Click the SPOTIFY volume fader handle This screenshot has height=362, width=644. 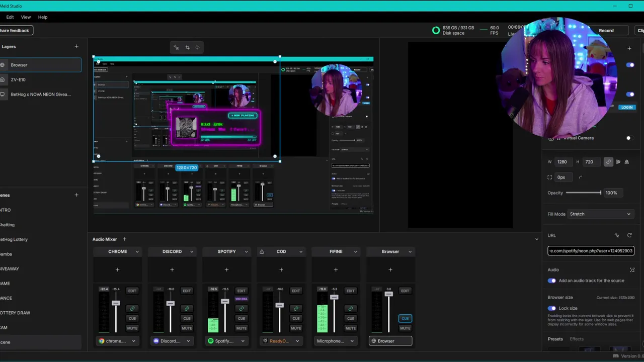(225, 301)
